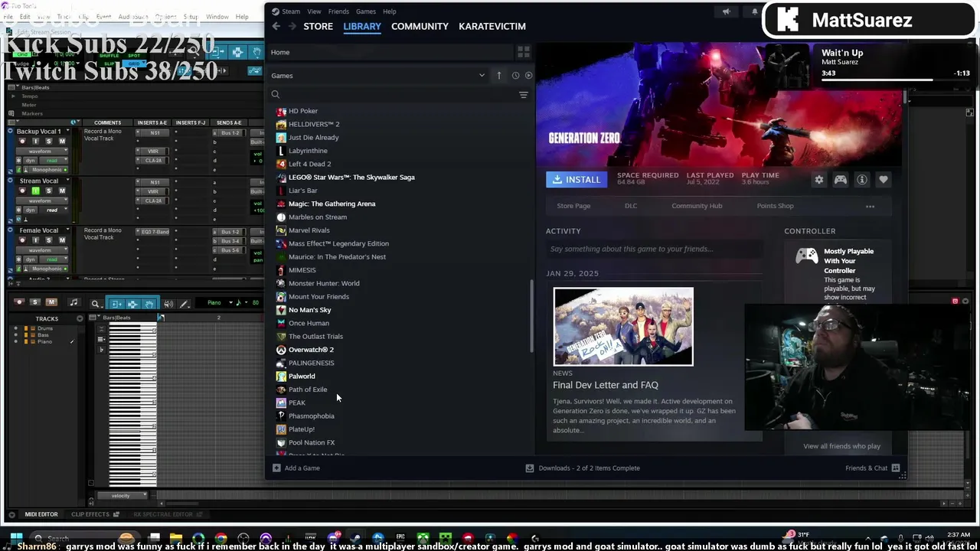Open the Store Page link
This screenshot has height=551, width=980.
pyautogui.click(x=573, y=206)
